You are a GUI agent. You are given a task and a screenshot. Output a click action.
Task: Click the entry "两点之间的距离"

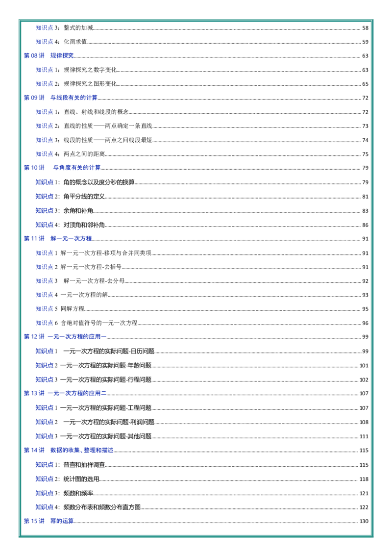(x=202, y=153)
